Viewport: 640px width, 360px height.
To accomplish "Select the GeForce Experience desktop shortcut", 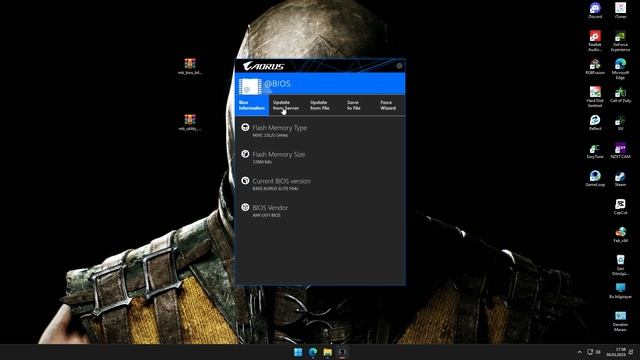I will 620,41.
